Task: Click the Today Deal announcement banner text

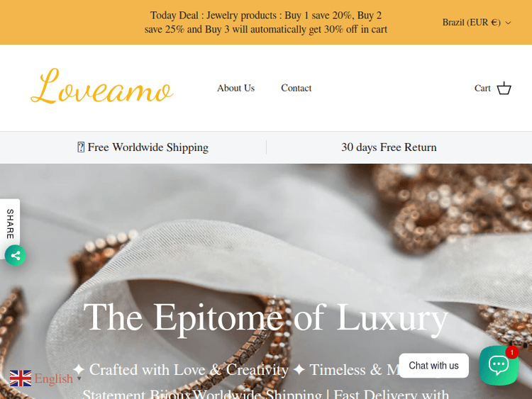Action: coord(266,23)
